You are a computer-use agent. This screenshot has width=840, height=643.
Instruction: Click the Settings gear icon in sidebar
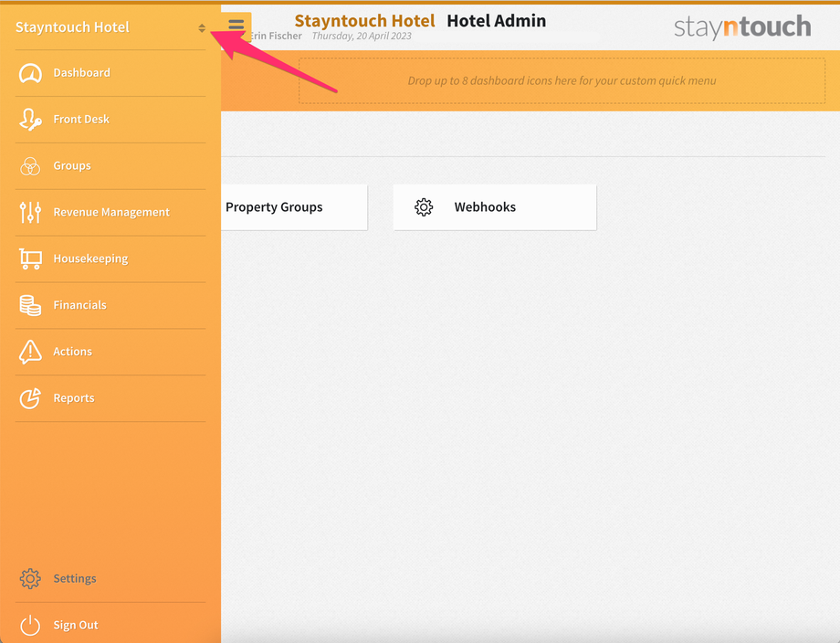pyautogui.click(x=30, y=579)
